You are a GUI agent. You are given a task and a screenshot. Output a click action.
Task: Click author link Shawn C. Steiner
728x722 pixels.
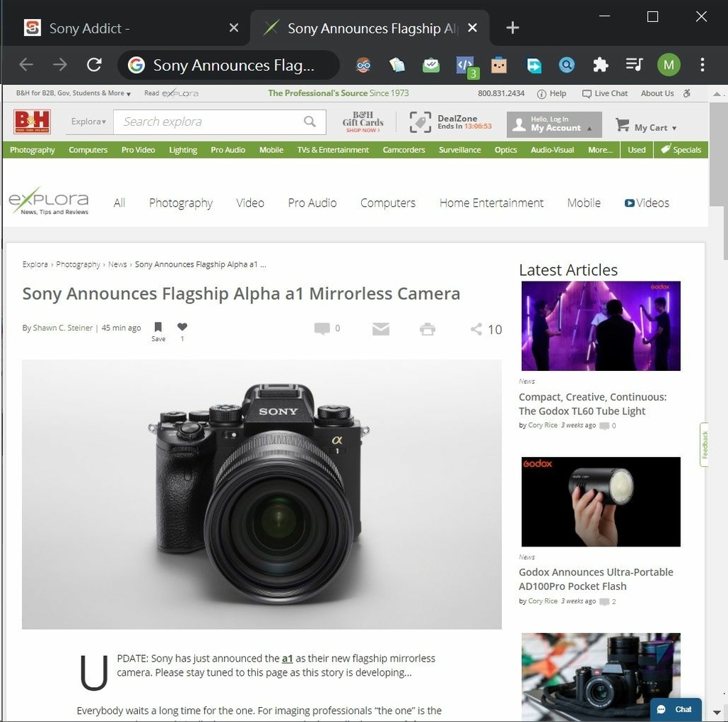point(63,328)
